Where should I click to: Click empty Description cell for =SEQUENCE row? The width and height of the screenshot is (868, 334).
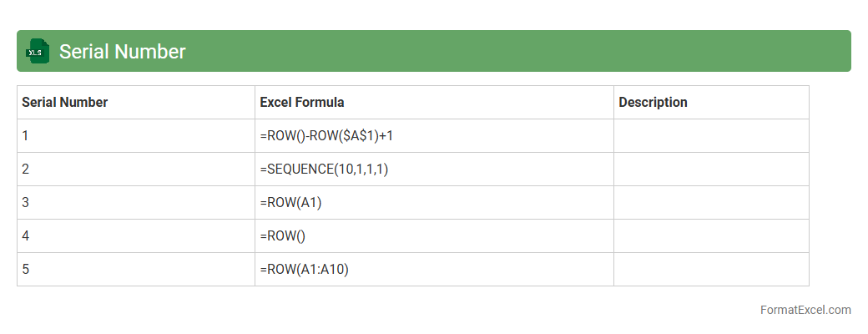(x=711, y=170)
